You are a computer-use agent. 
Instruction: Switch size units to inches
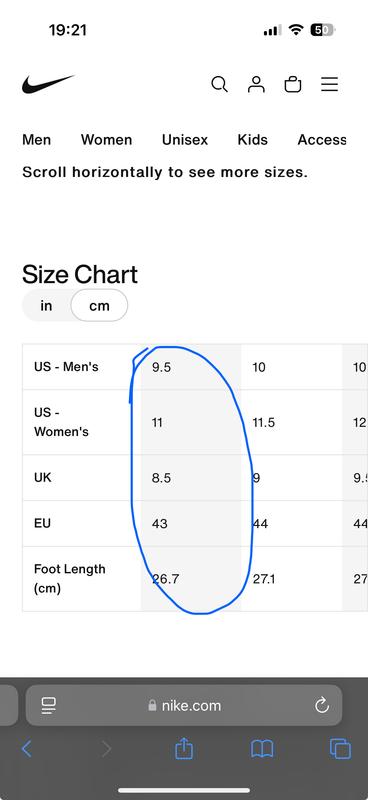click(x=46, y=306)
